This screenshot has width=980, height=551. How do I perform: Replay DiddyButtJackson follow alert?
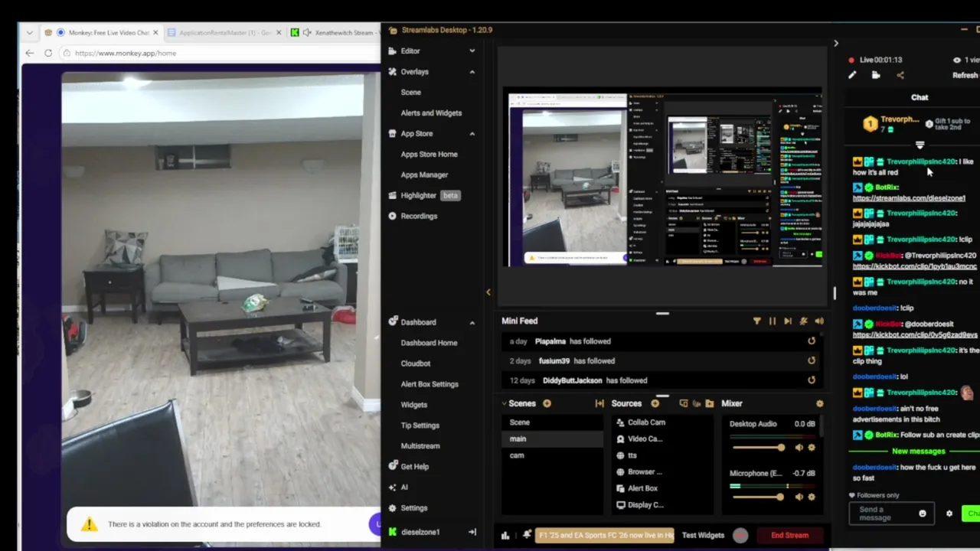pyautogui.click(x=812, y=380)
